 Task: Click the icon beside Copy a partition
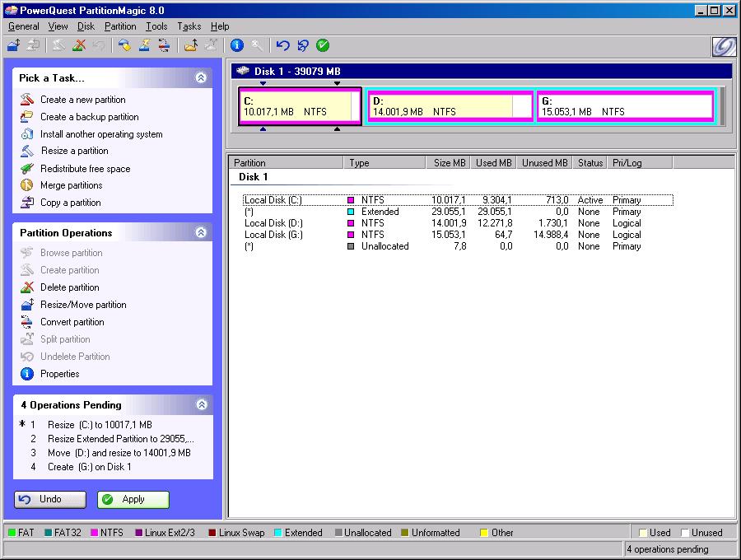(27, 203)
